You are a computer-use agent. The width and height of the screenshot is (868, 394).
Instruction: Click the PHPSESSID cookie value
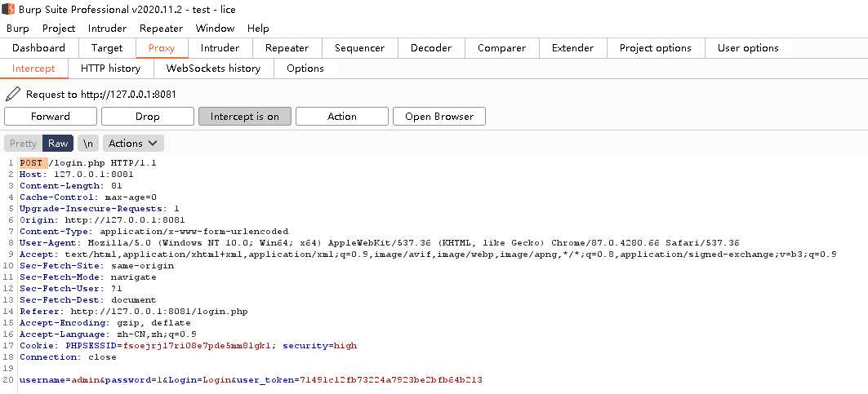(197, 346)
